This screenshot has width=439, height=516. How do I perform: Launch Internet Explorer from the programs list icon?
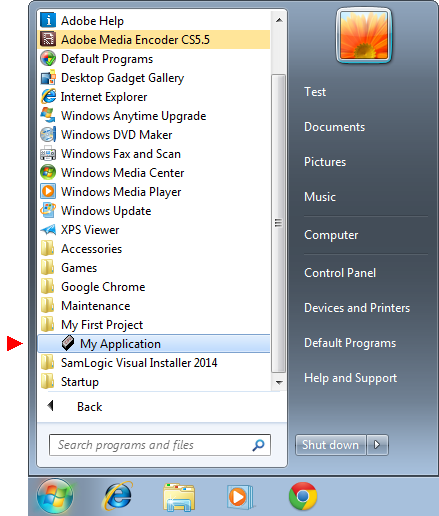click(48, 97)
